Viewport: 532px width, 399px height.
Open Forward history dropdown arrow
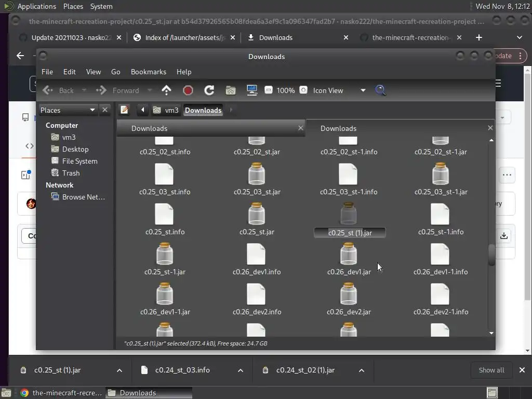149,90
